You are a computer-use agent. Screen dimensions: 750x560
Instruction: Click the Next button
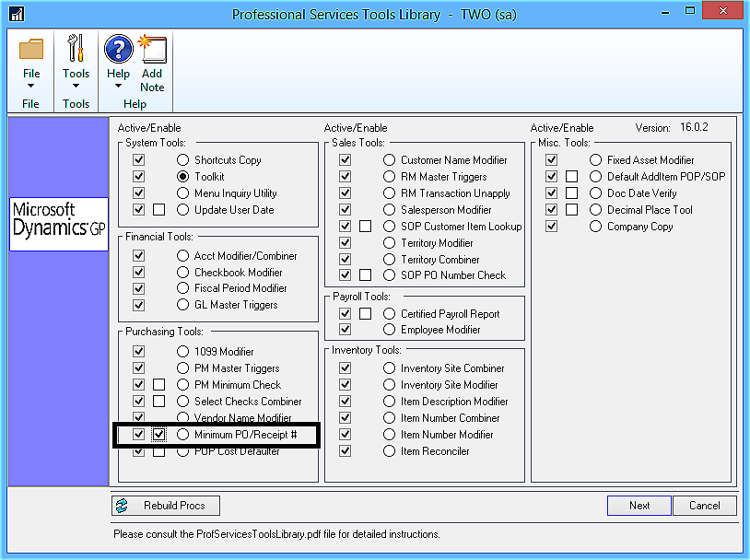tap(639, 505)
